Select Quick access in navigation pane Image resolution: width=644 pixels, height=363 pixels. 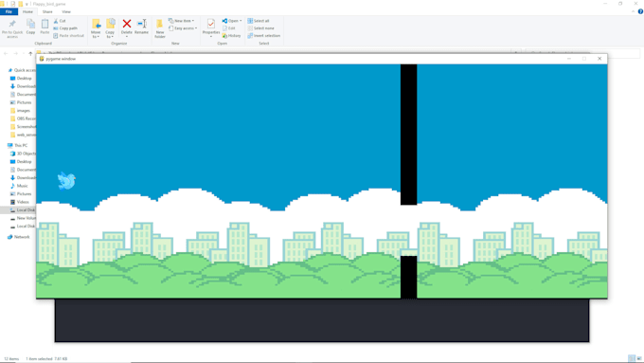22,70
